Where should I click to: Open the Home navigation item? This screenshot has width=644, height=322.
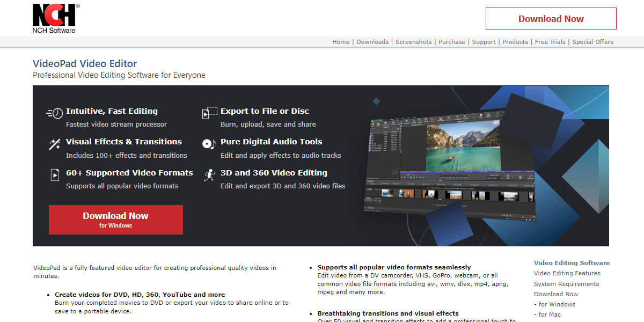pyautogui.click(x=341, y=42)
